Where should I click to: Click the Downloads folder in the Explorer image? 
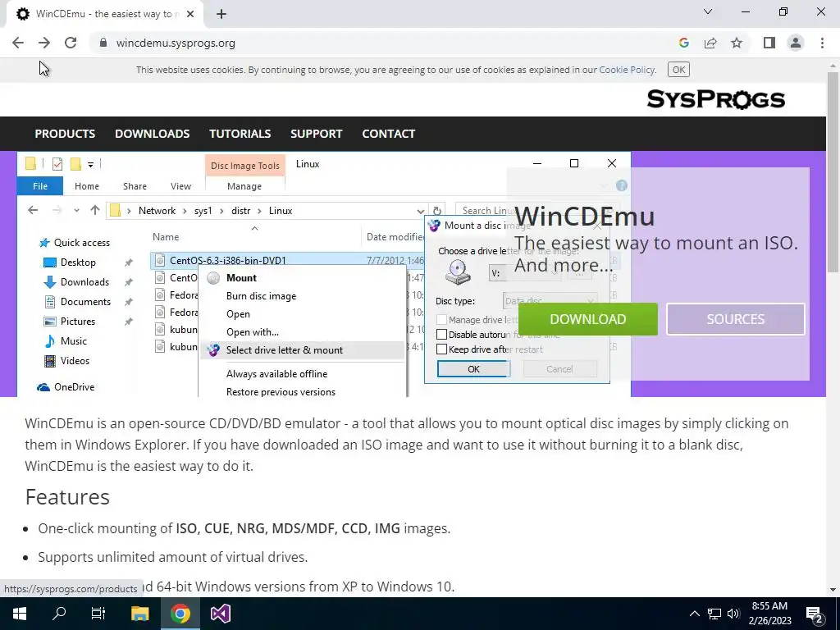tap(77, 282)
